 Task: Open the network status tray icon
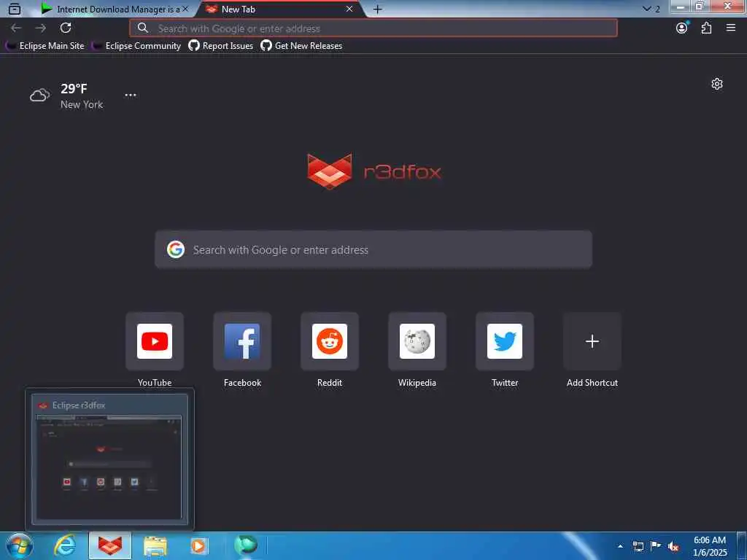coord(638,547)
